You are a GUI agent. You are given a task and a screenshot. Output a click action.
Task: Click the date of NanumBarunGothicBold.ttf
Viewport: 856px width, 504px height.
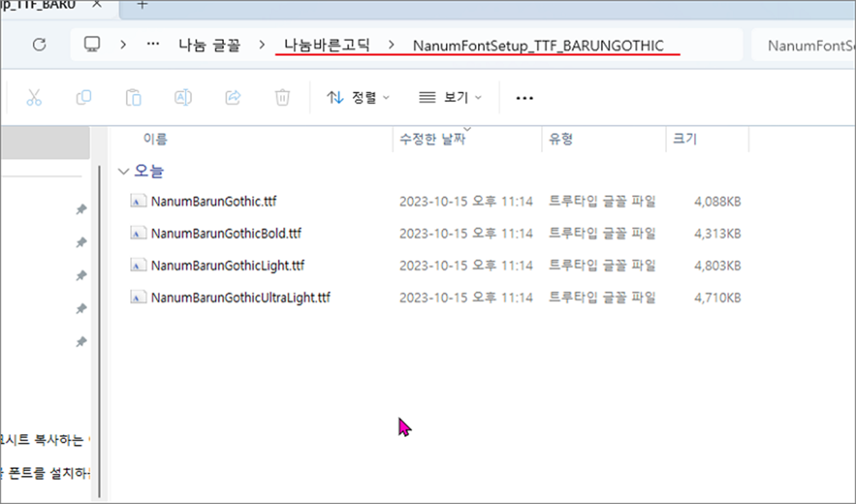click(466, 233)
